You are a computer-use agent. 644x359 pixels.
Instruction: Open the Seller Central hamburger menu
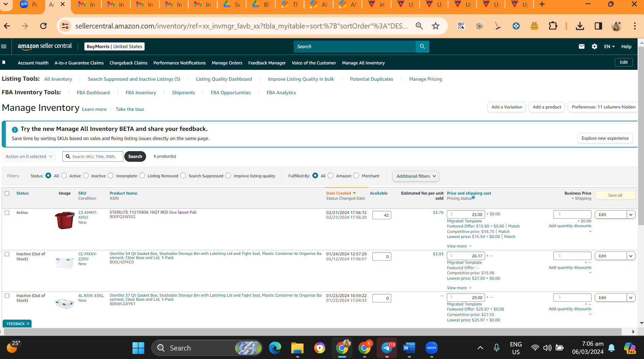pos(4,46)
